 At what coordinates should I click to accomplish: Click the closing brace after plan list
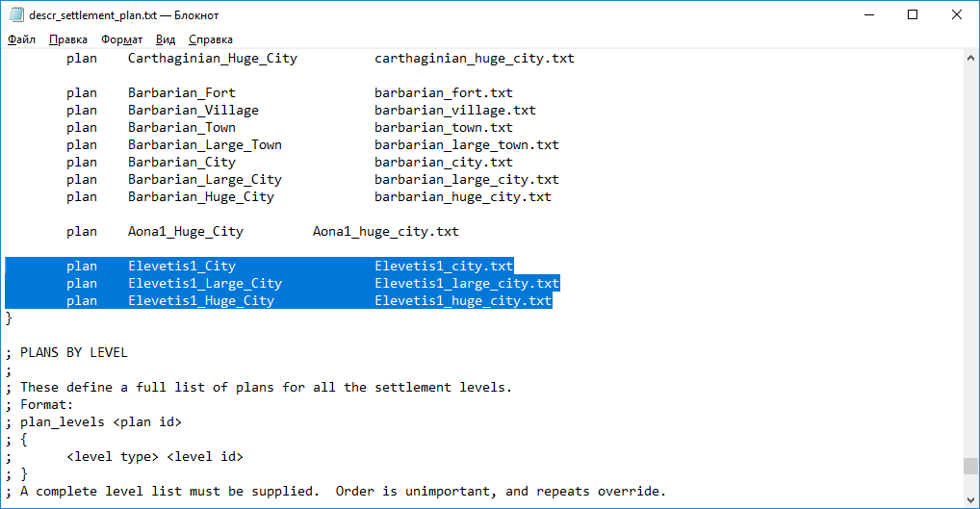tap(10, 318)
